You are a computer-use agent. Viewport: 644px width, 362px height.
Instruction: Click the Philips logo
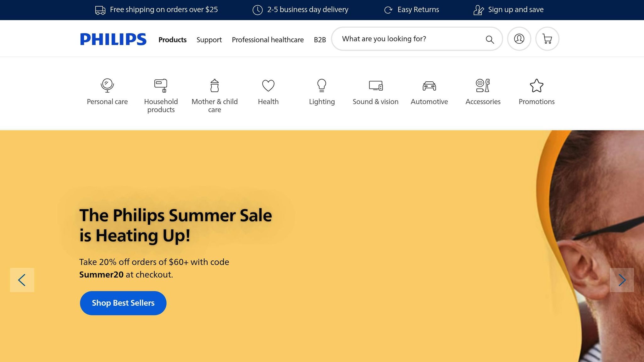coord(113,39)
